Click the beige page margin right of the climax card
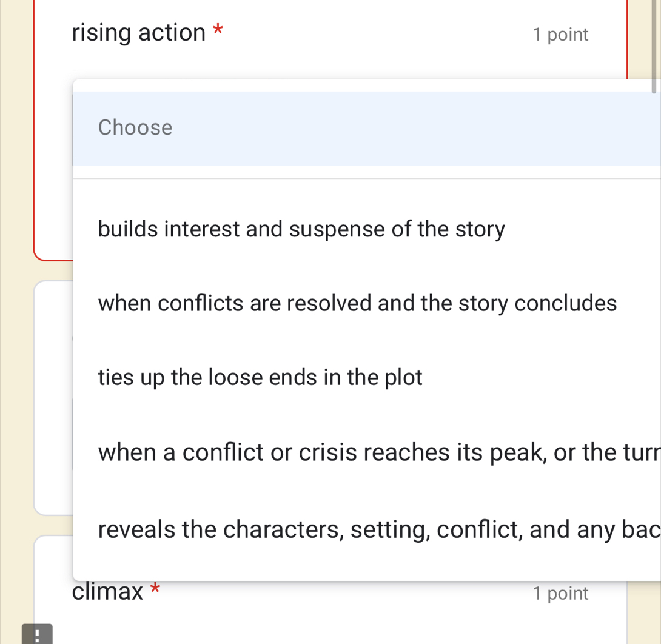 (x=644, y=611)
